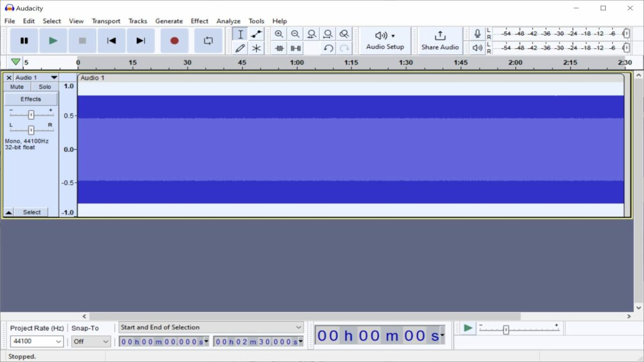Collapse the track with the up arrow
The width and height of the screenshot is (644, 362).
click(x=9, y=212)
